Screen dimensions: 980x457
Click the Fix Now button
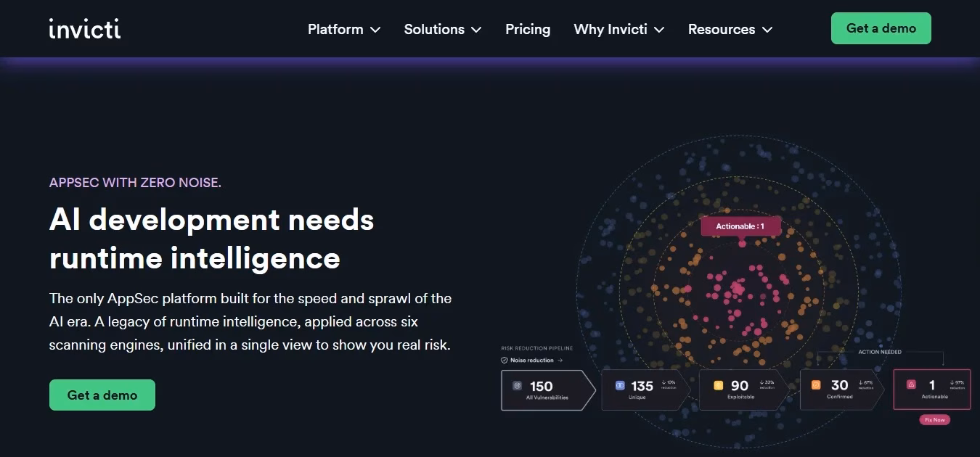(934, 420)
